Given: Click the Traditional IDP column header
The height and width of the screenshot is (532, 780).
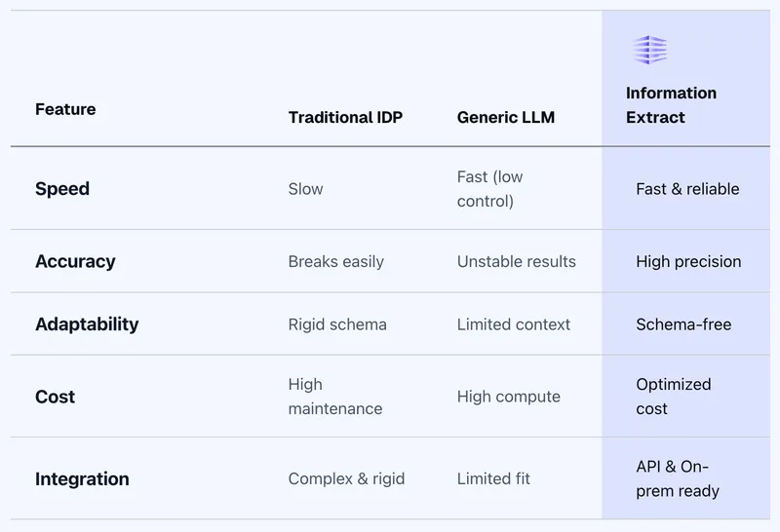Looking at the screenshot, I should tap(345, 117).
